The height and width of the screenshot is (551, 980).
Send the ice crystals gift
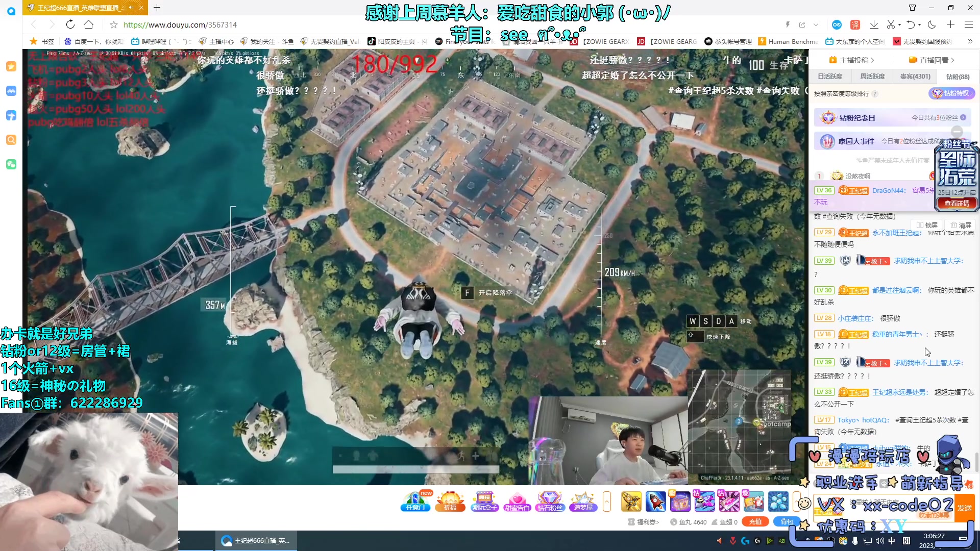(778, 502)
